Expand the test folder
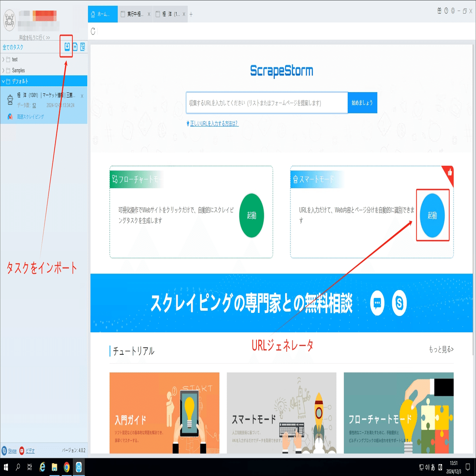This screenshot has width=476, height=476. [4, 59]
